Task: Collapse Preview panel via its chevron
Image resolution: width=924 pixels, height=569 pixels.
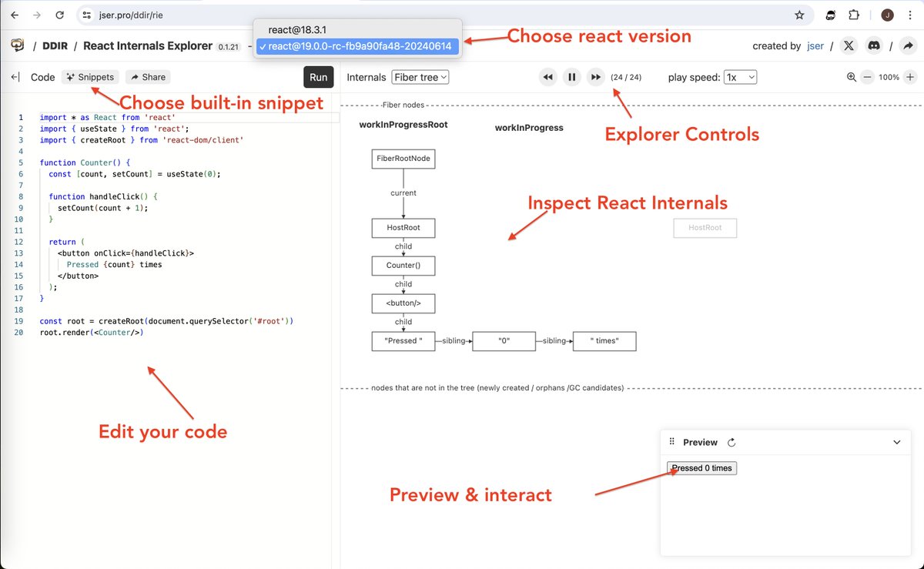Action: (x=897, y=442)
